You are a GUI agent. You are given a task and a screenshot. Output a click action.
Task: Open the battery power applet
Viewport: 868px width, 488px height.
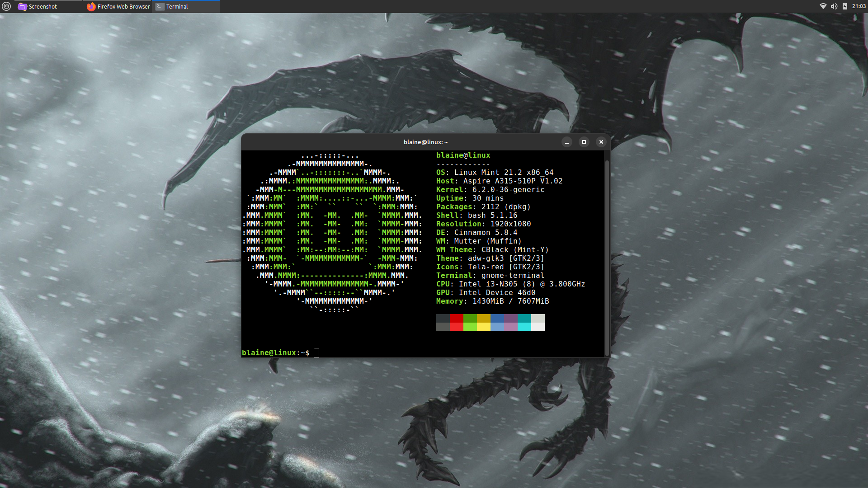click(x=844, y=6)
